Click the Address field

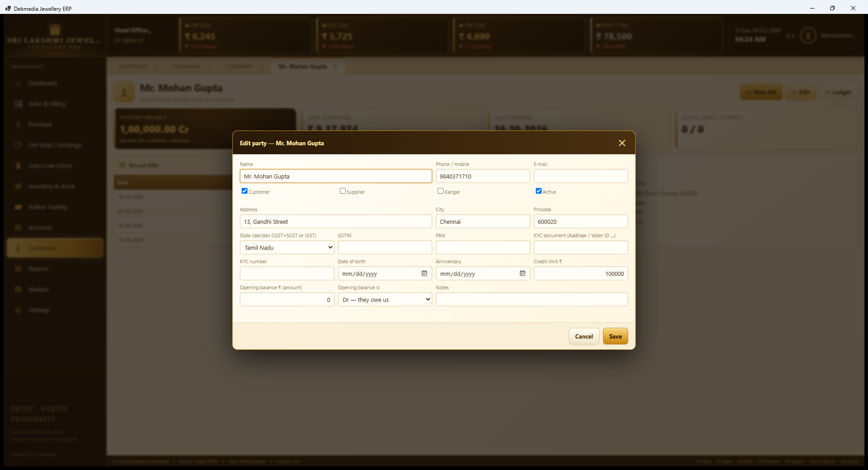336,222
